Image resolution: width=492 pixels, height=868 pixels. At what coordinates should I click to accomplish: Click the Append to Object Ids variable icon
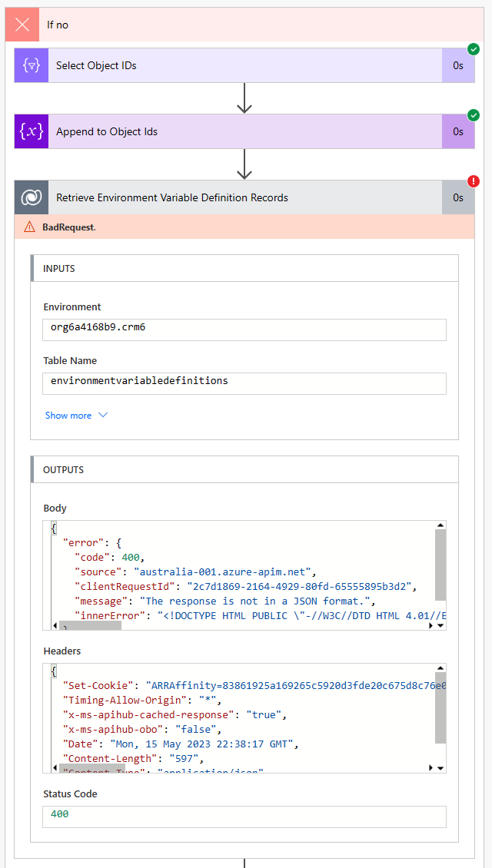[x=30, y=131]
